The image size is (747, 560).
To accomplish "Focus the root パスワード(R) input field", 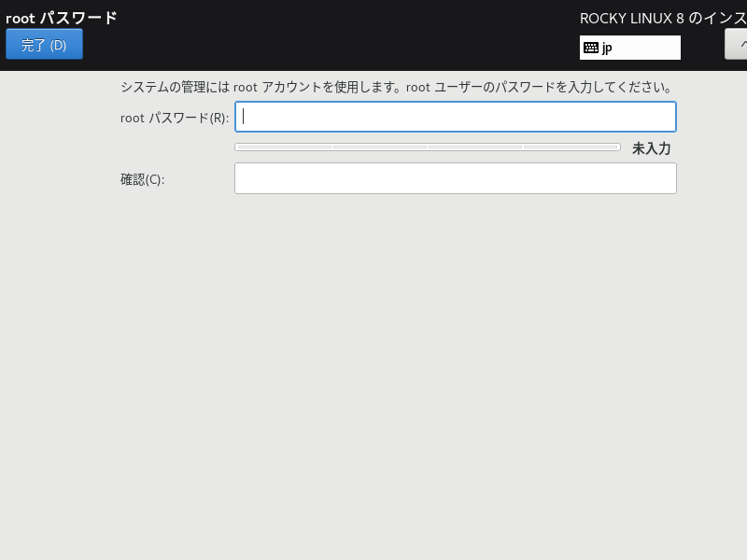I will click(456, 117).
